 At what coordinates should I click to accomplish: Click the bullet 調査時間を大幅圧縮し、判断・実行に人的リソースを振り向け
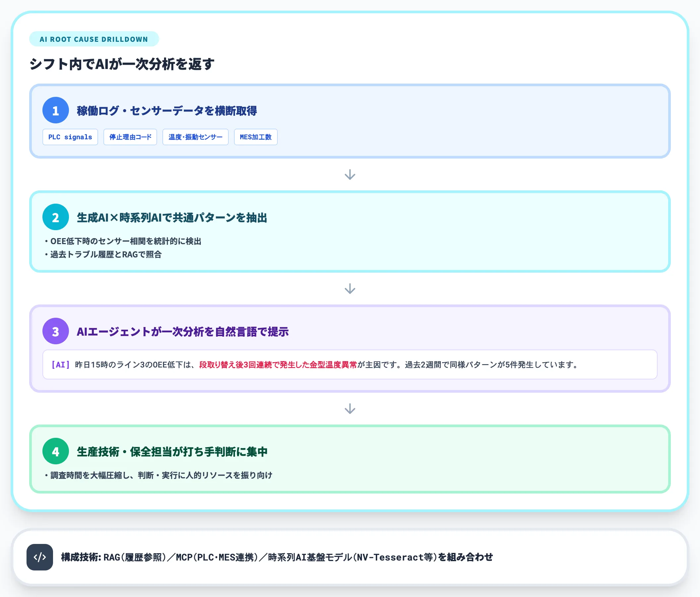coord(161,475)
